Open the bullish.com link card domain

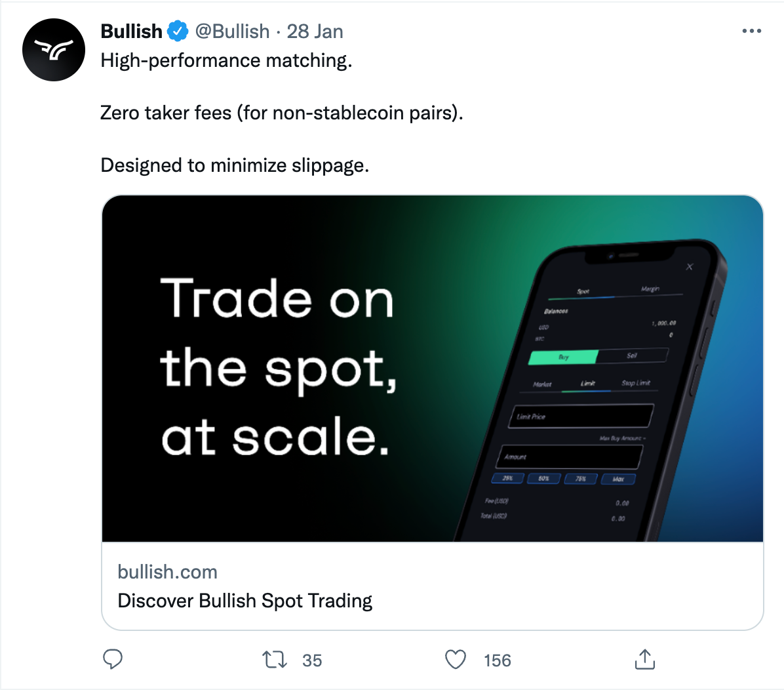[168, 571]
